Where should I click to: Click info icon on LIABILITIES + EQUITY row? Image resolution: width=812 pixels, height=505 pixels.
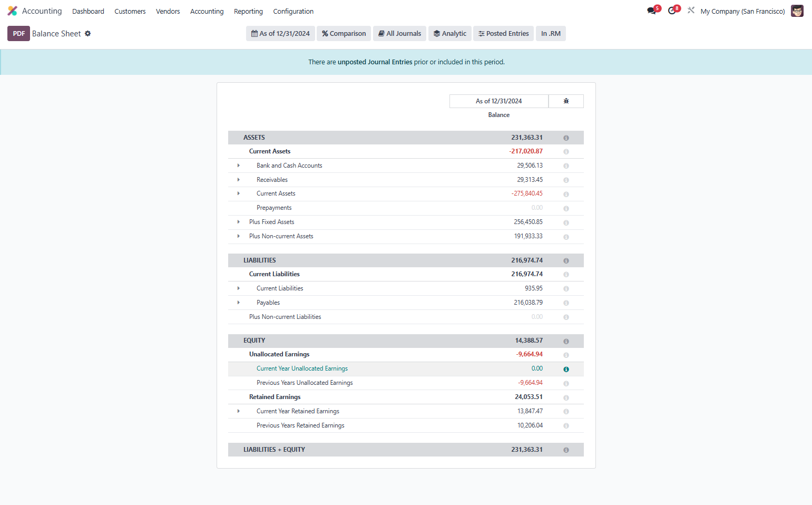(x=566, y=450)
